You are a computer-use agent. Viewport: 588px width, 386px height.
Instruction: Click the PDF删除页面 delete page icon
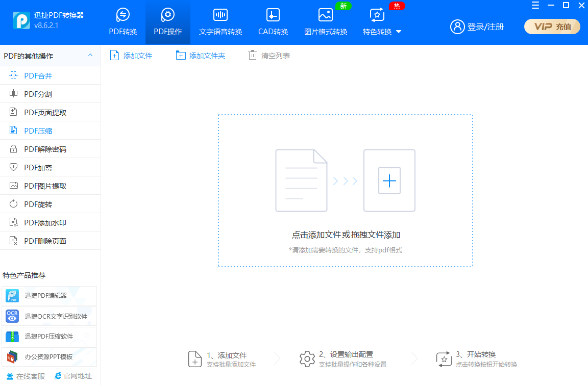(13, 241)
